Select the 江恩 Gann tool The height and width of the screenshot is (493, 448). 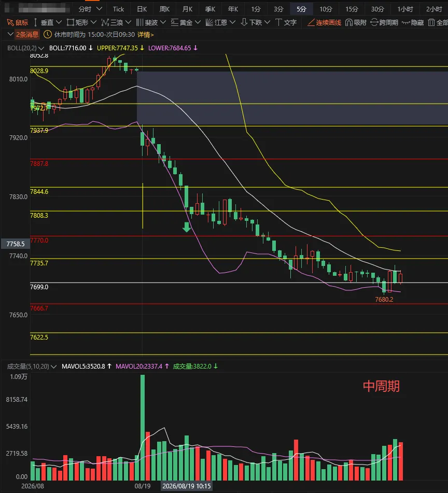point(216,23)
